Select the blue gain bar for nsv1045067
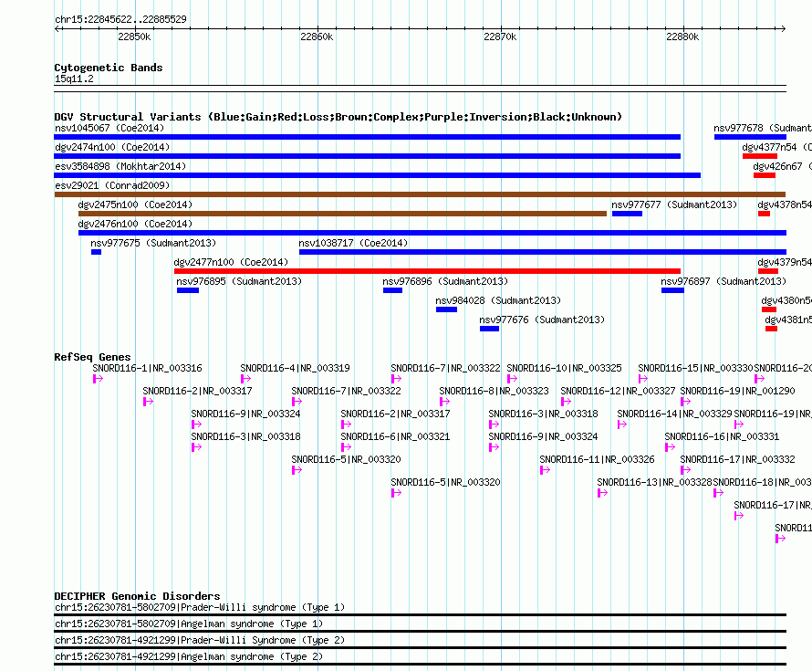812x671 pixels. pos(367,137)
